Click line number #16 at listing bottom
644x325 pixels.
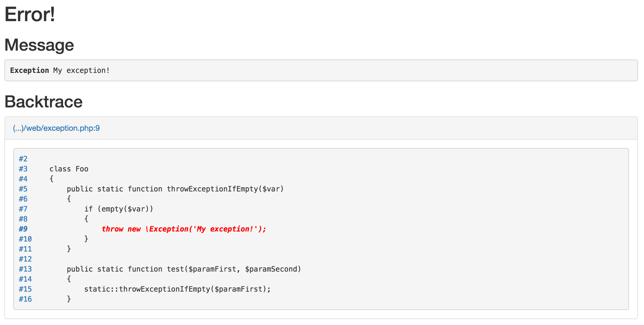click(25, 299)
